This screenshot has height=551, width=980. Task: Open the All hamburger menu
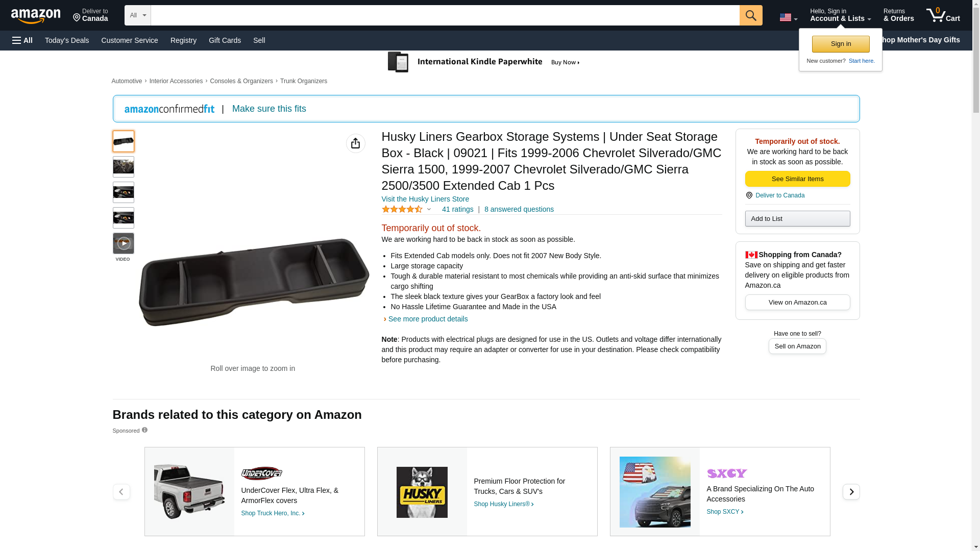(22, 40)
